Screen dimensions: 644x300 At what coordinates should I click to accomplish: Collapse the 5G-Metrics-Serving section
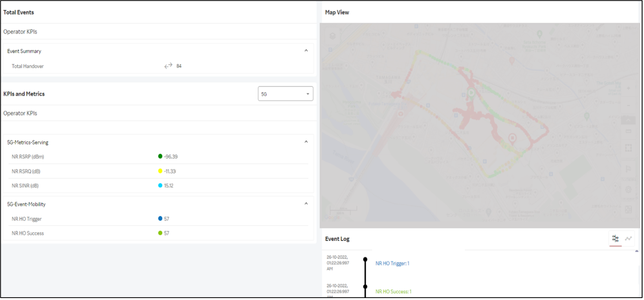(306, 142)
